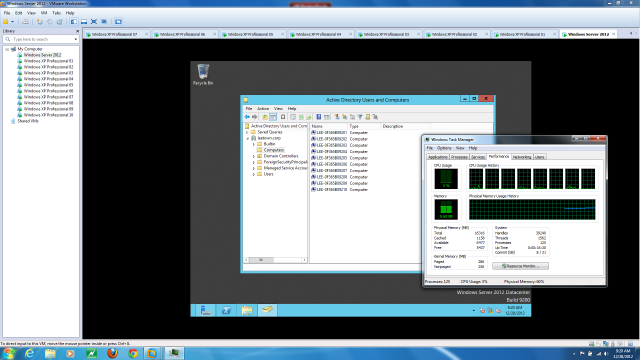The width and height of the screenshot is (640, 360).
Task: Click the Description column header
Action: coord(405,127)
